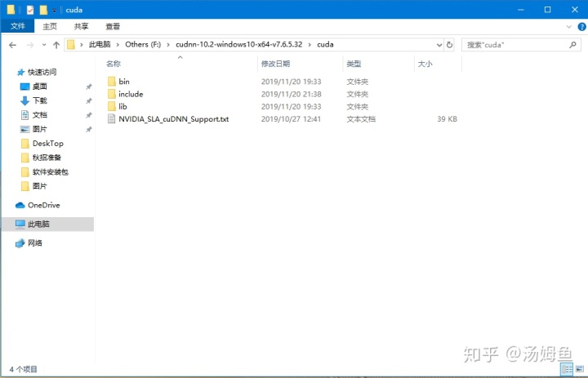This screenshot has width=588, height=378.
Task: Click the search magnifier icon
Action: tap(572, 45)
